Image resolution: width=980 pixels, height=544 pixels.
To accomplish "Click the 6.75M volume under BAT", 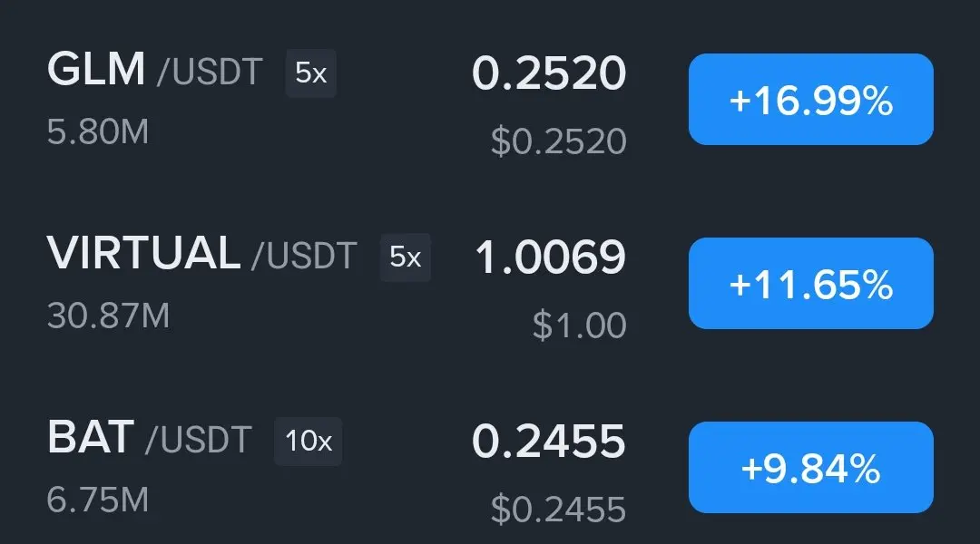I will [98, 500].
